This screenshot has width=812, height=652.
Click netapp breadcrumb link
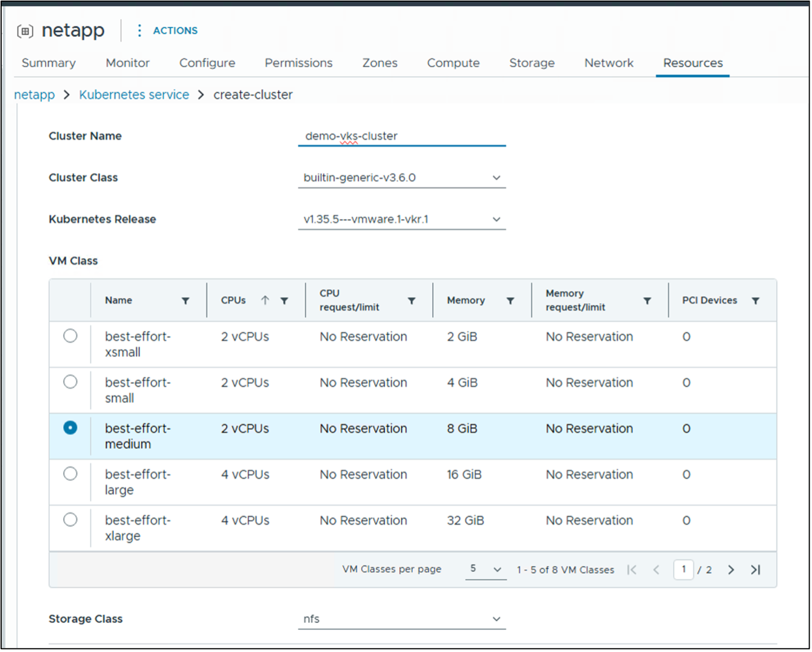click(34, 95)
